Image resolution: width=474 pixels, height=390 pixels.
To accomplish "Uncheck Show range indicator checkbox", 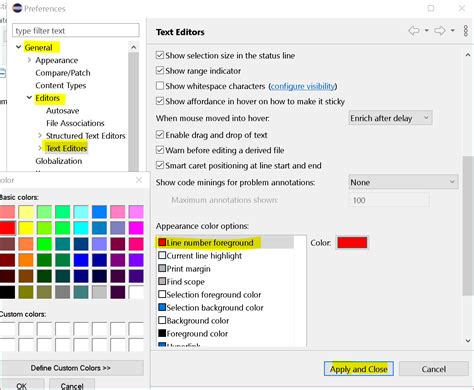I will click(x=160, y=71).
